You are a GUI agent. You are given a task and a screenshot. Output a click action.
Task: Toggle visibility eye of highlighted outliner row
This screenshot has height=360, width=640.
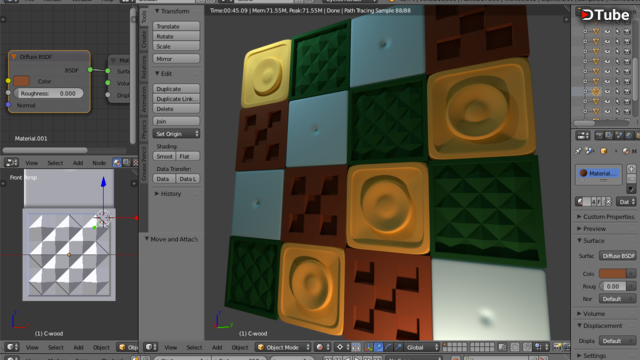click(607, 91)
